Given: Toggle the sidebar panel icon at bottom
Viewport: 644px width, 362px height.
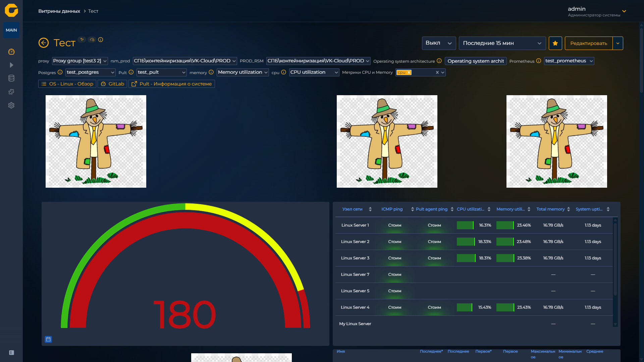Looking at the screenshot, I should 11,353.
